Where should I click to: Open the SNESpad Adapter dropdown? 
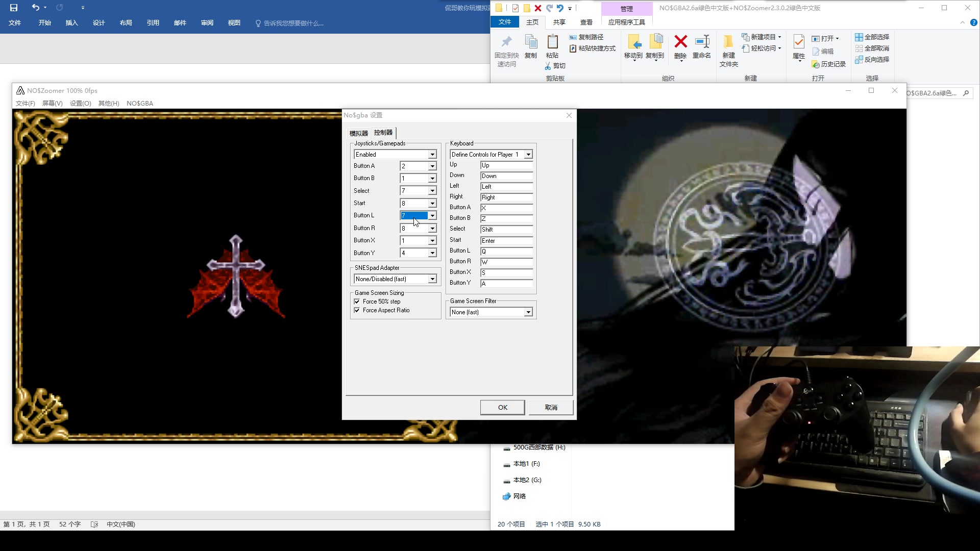click(x=432, y=279)
